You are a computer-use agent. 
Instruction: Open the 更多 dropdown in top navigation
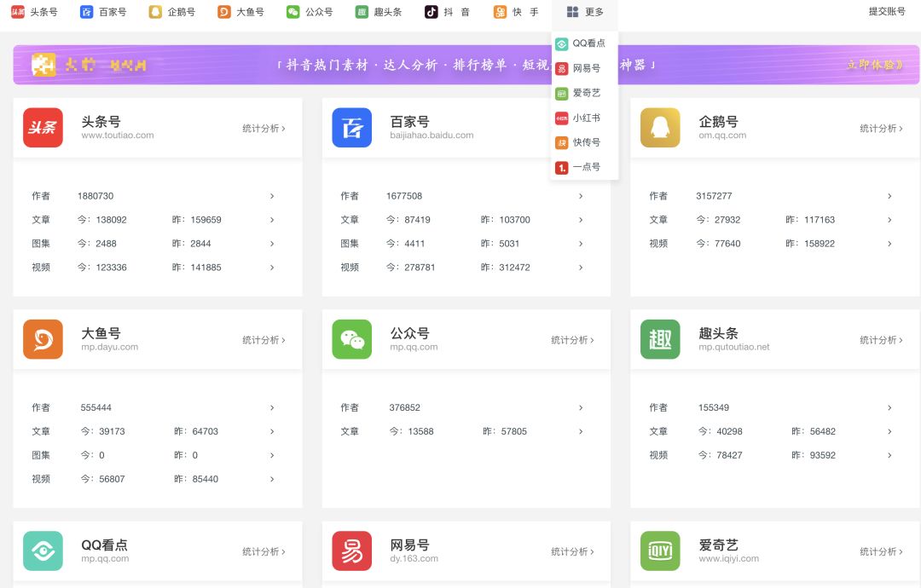pos(585,12)
